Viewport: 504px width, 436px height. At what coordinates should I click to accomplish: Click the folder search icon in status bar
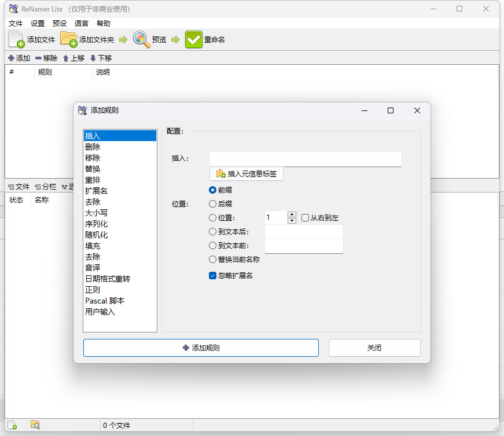click(x=35, y=425)
